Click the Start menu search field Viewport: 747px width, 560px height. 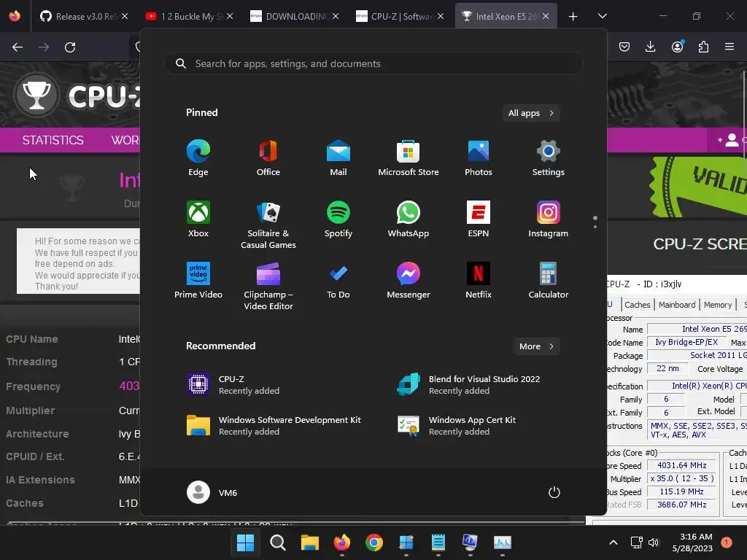click(373, 63)
